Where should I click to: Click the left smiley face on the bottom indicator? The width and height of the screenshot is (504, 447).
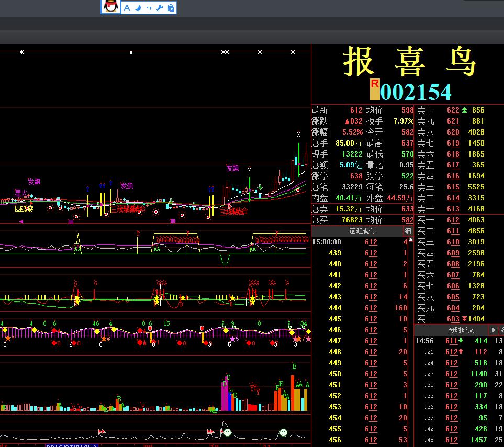pyautogui.click(x=227, y=432)
